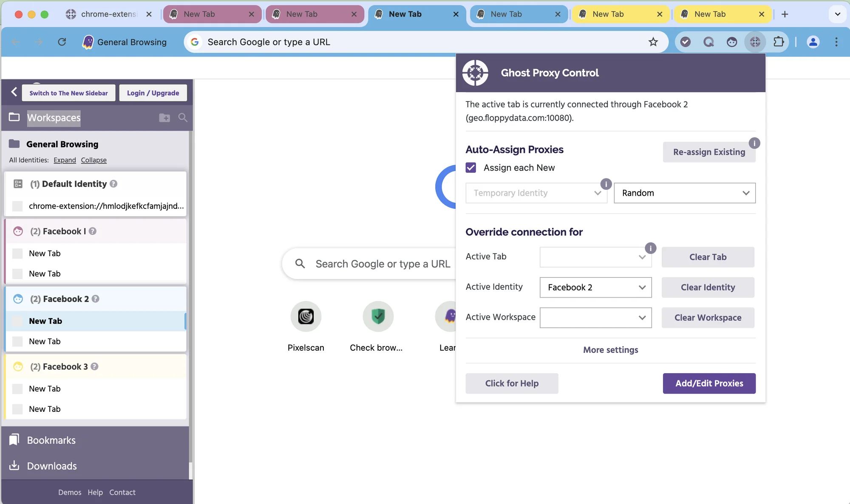Click the identity face extension icon in toolbar

pos(732,42)
